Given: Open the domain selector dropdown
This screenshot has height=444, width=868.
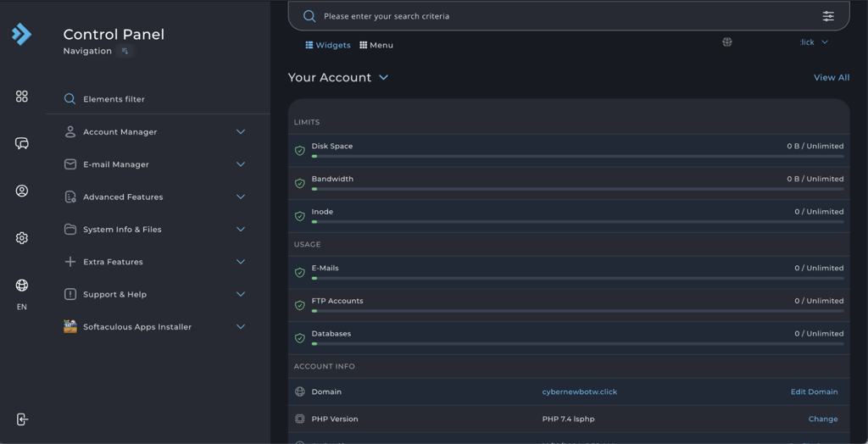Looking at the screenshot, I should tap(814, 42).
